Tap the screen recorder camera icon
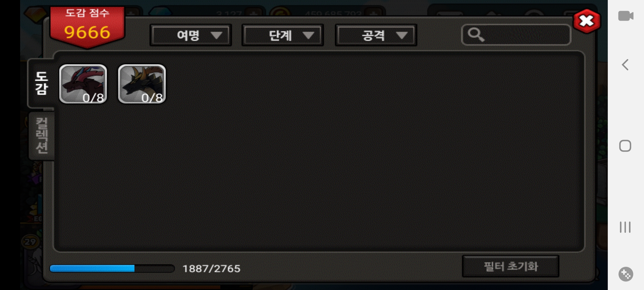Screen dimensions: 644x290 (626, 16)
